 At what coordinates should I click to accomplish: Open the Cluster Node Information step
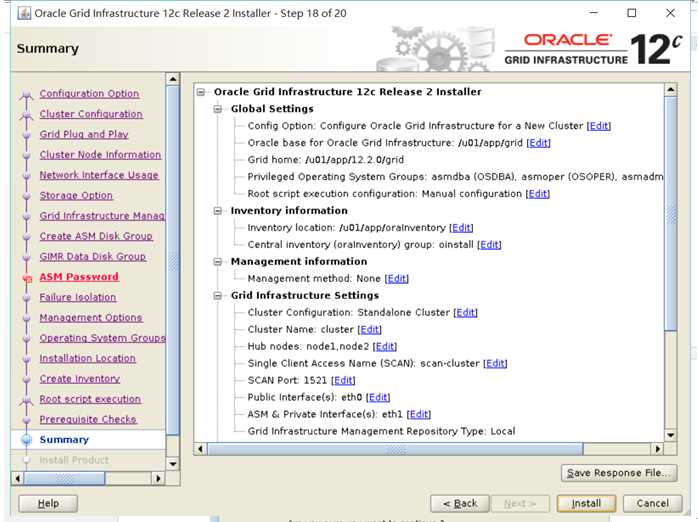coord(100,155)
